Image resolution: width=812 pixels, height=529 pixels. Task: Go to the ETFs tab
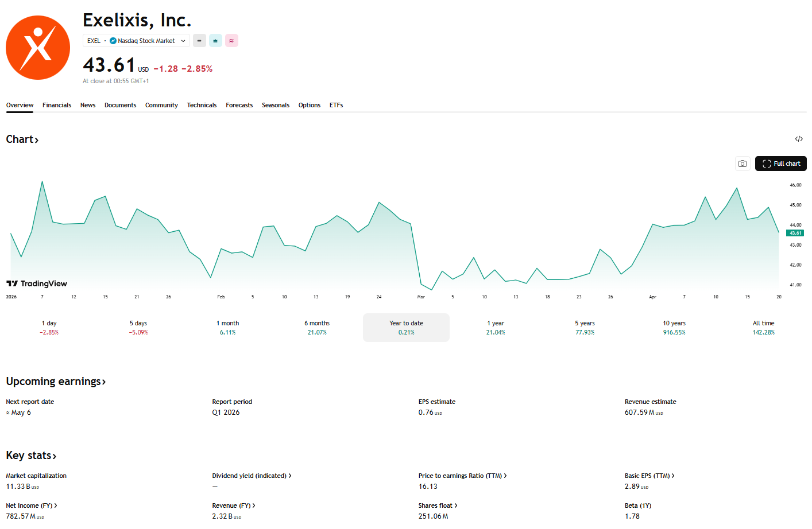pyautogui.click(x=337, y=105)
